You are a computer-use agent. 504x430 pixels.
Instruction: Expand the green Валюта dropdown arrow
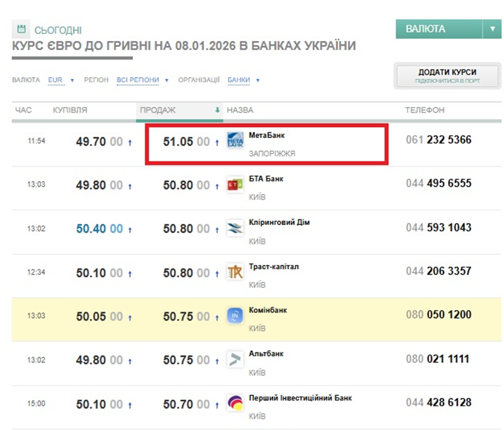(492, 29)
